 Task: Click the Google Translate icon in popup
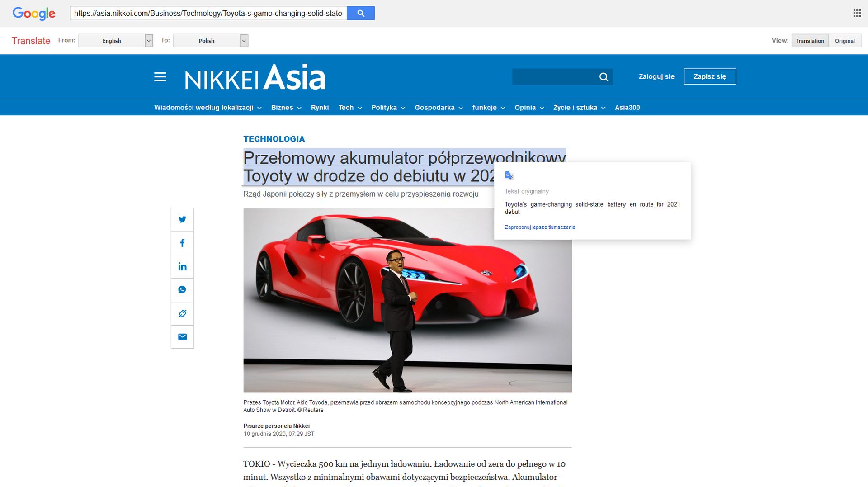509,175
